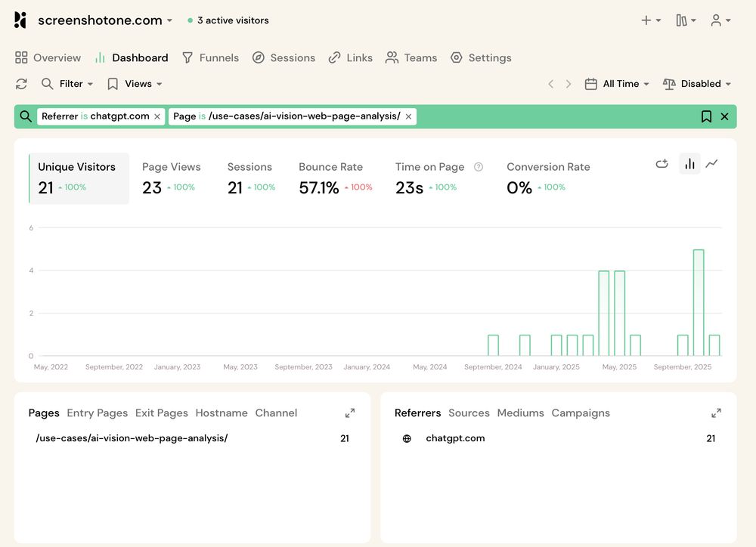This screenshot has height=547, width=756.
Task: Open the Funnels tab
Action: coord(210,57)
